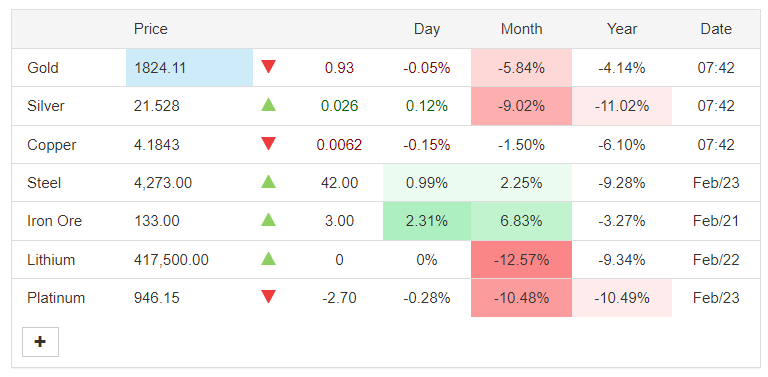Click the green up arrow for Silver
This screenshot has width=768, height=377.
click(268, 104)
